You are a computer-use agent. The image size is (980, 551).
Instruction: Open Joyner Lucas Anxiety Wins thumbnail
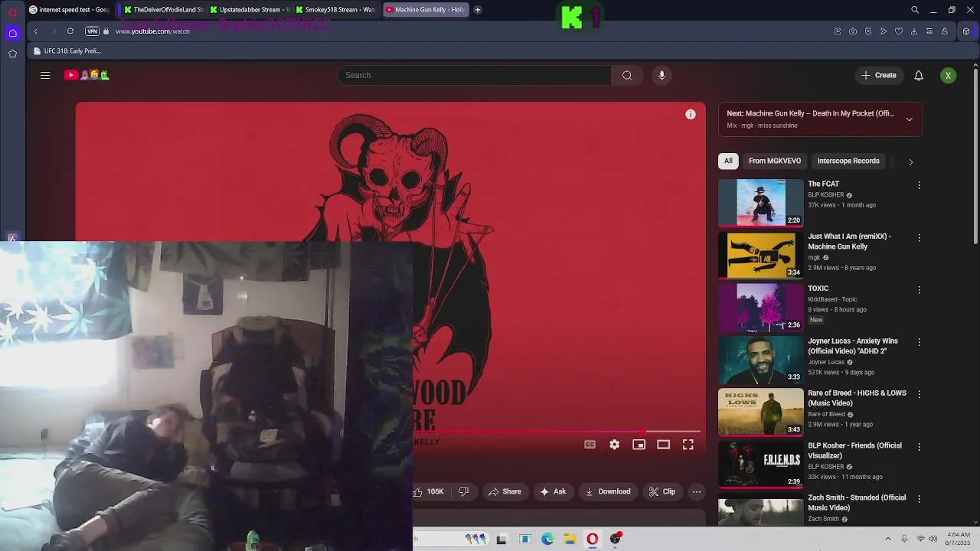pos(761,360)
